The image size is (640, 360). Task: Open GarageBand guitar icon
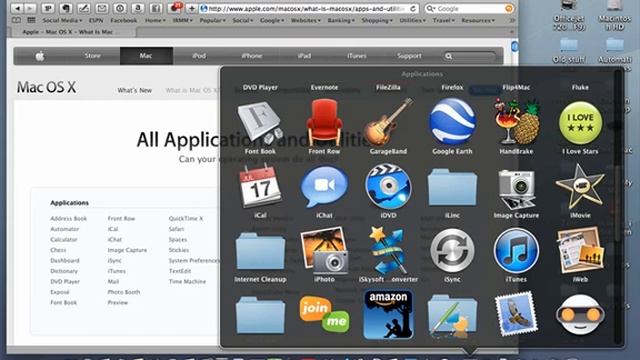pos(388,122)
